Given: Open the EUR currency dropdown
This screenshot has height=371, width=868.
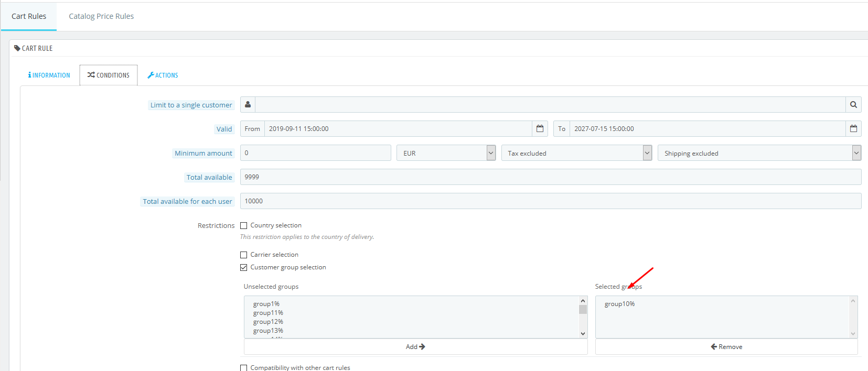Looking at the screenshot, I should point(446,153).
